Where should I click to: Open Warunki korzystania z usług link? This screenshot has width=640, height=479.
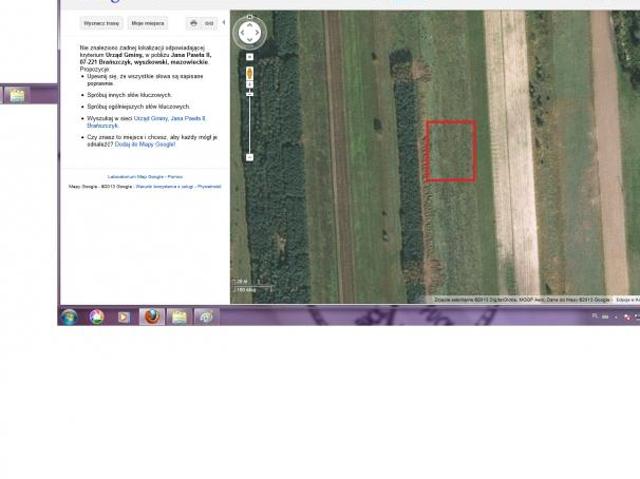coord(165,186)
